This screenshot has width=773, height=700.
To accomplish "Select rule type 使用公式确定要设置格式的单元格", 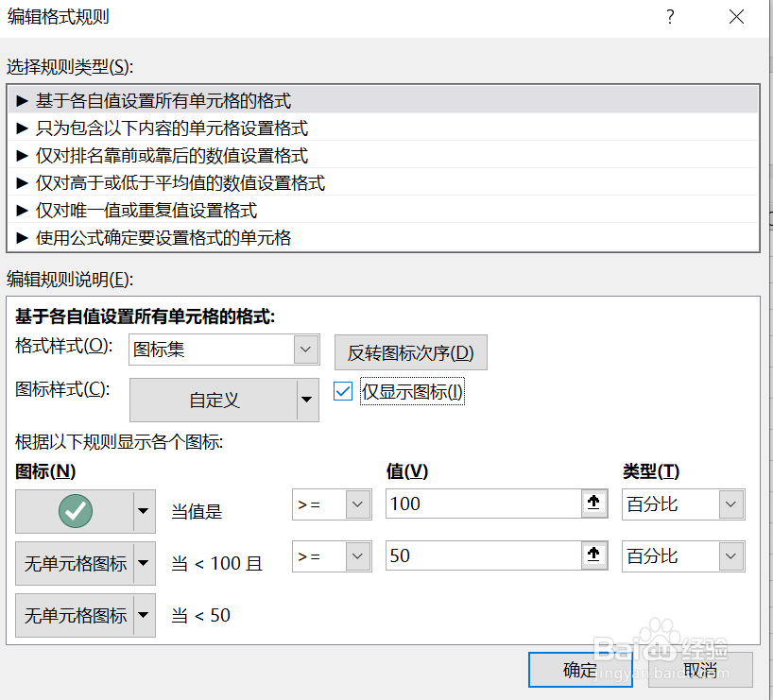I will pos(383,238).
